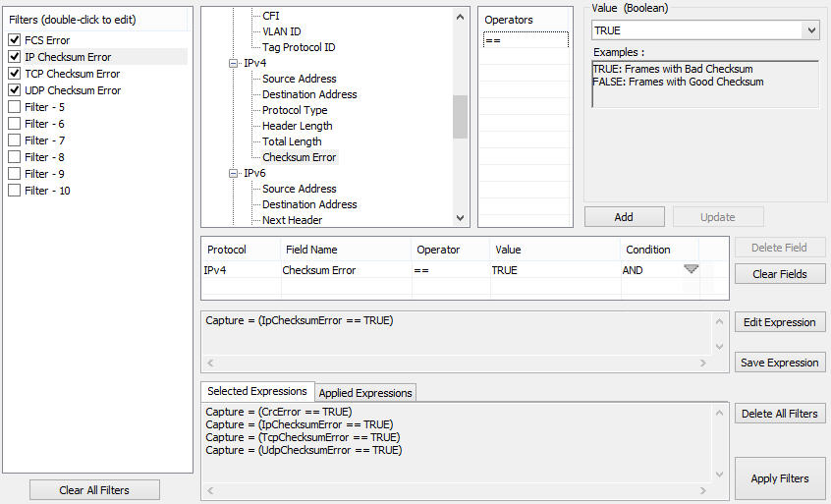
Task: Select IPv4 Destination Address field
Action: [x=309, y=94]
